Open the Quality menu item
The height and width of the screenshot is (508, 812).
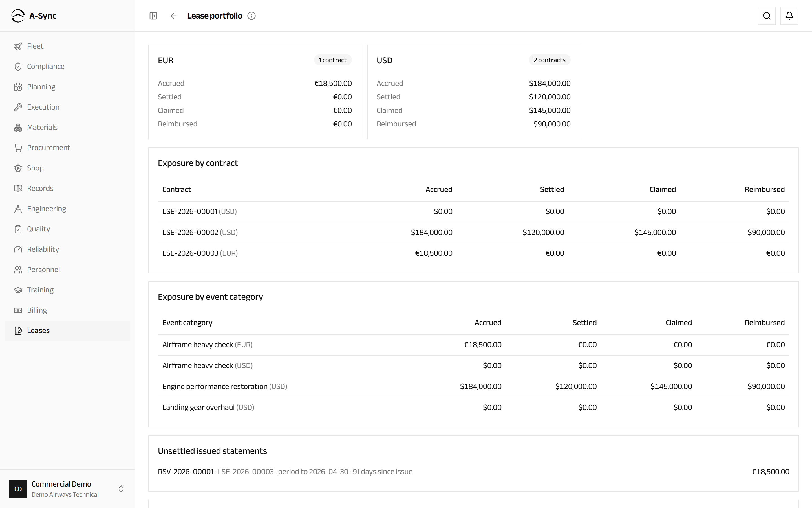coord(67,229)
